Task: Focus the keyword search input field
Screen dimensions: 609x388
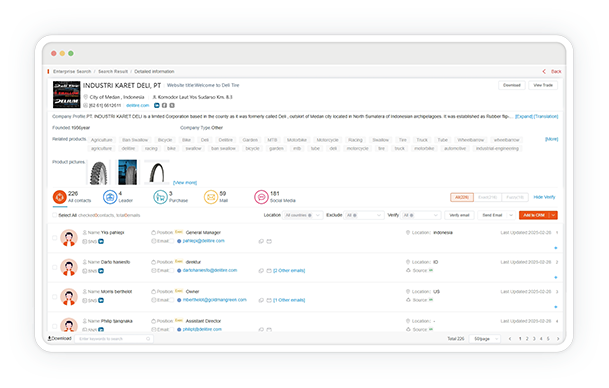Action: tap(114, 339)
